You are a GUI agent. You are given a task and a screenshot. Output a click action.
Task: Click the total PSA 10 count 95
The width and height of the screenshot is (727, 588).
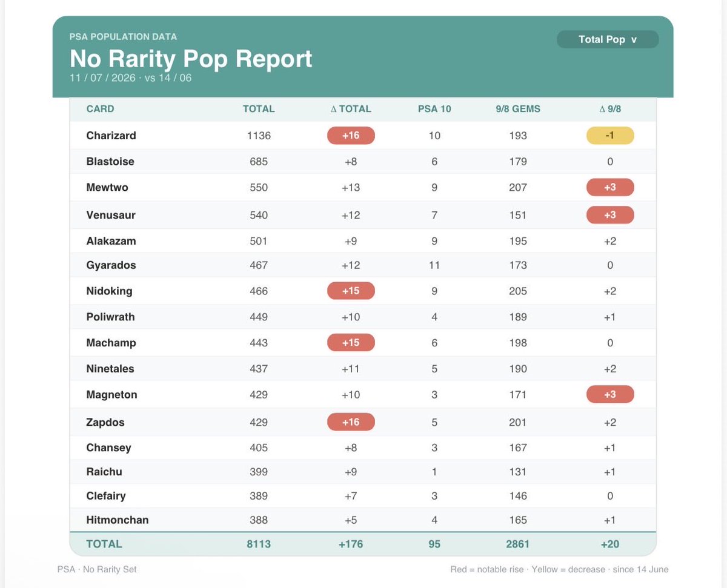click(434, 544)
